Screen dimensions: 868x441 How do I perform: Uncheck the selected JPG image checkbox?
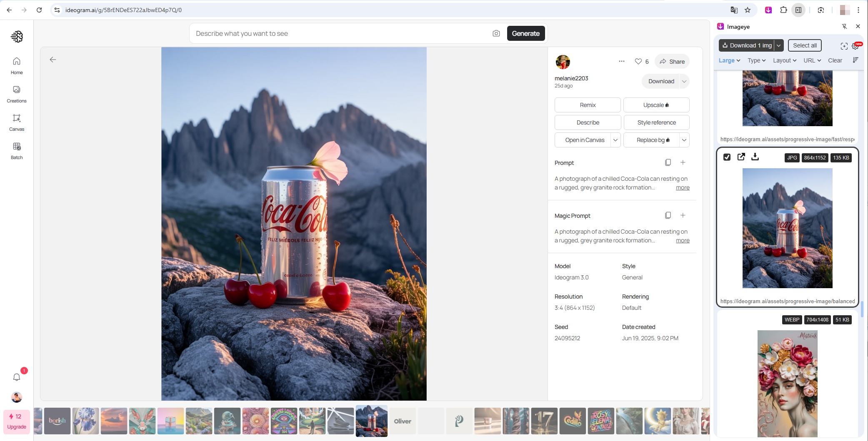click(727, 157)
